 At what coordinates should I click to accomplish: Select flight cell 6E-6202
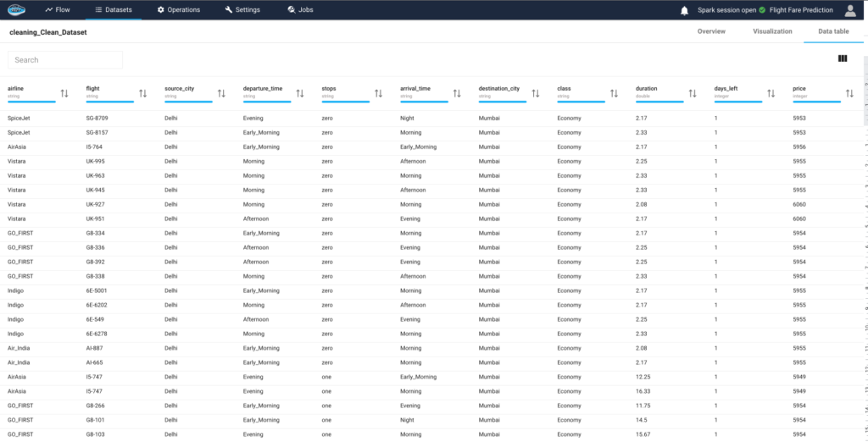pos(97,306)
